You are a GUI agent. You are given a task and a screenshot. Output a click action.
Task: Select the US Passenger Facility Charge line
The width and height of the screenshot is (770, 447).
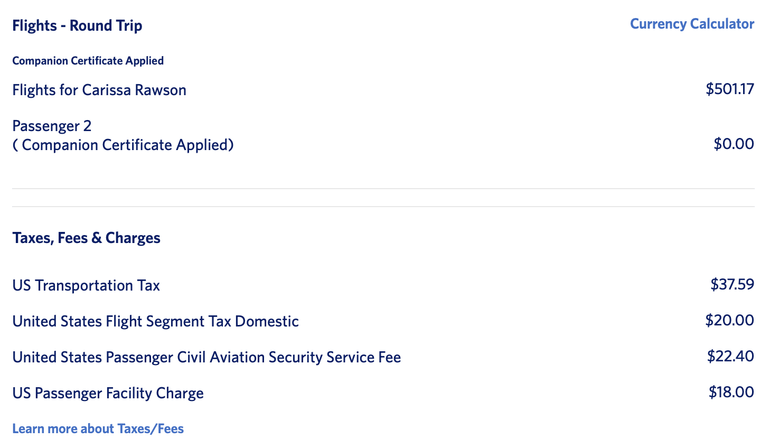click(108, 393)
